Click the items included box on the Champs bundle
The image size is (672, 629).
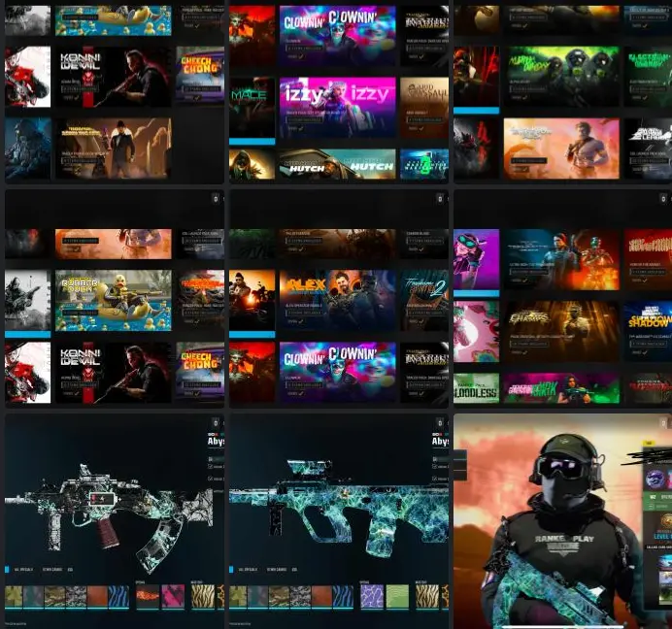point(528,344)
